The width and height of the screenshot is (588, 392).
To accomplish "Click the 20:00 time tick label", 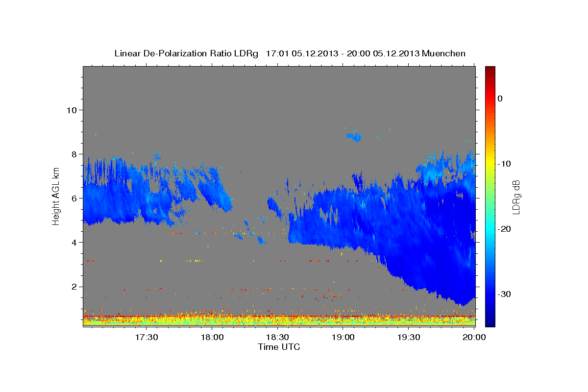I will pos(474,338).
